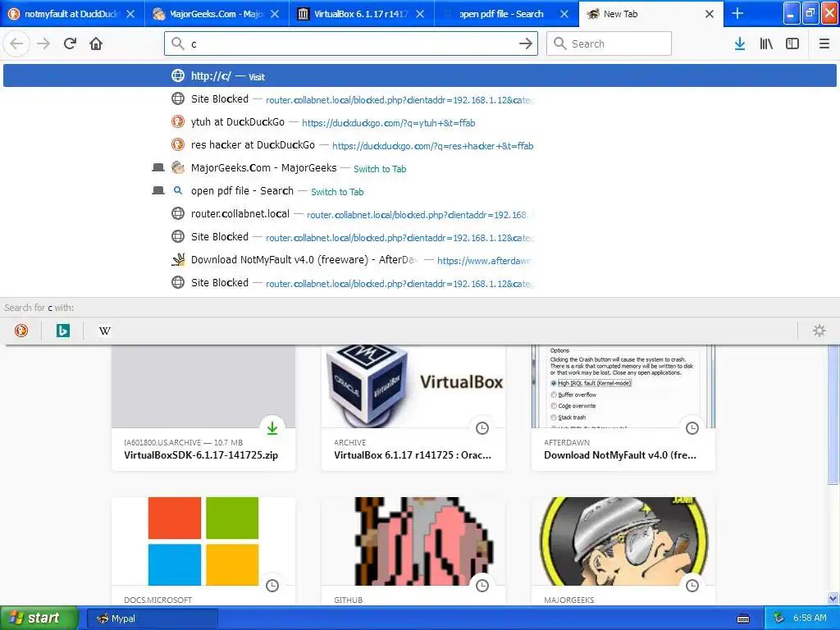Open the MajorGeeks mascot thumbnail tile
Viewport: 840px width, 630px height.
(623, 541)
